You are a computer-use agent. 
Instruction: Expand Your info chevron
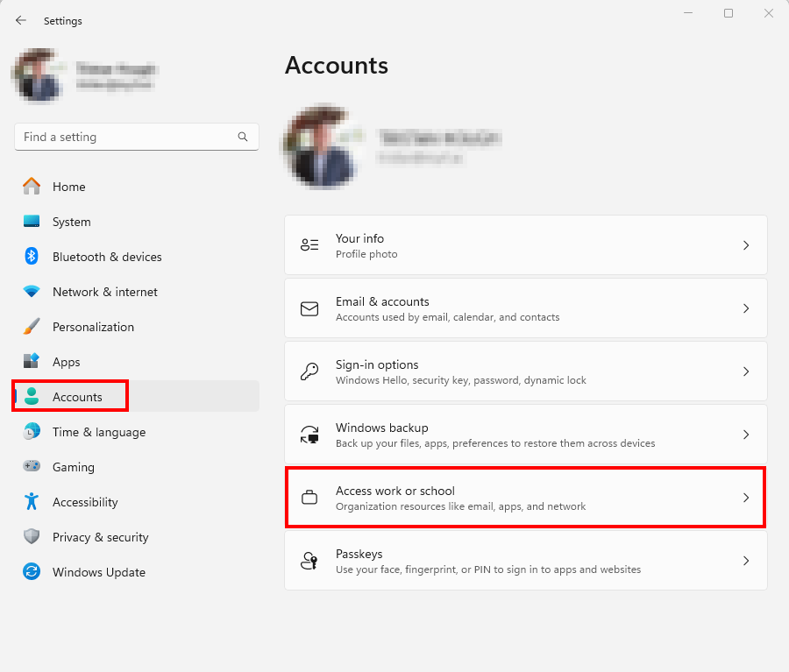point(746,245)
